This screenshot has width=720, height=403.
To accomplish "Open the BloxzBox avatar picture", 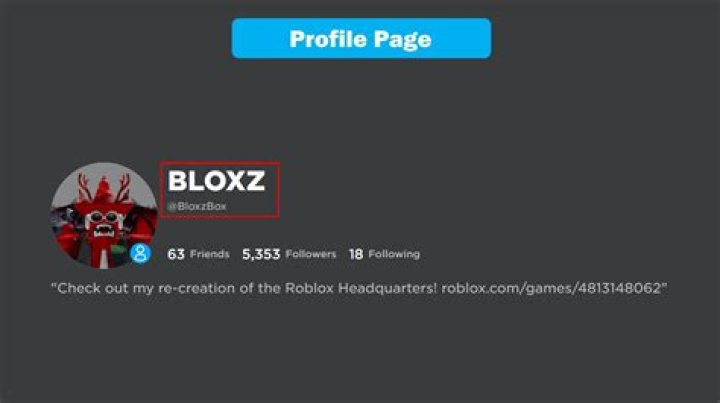I will pyautogui.click(x=104, y=215).
